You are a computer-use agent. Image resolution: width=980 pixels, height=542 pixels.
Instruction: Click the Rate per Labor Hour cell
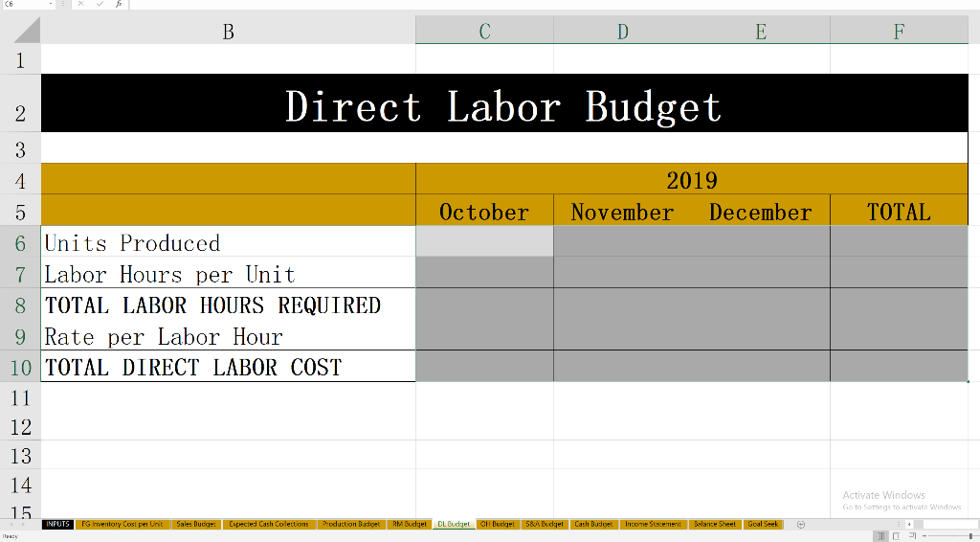[x=228, y=336]
